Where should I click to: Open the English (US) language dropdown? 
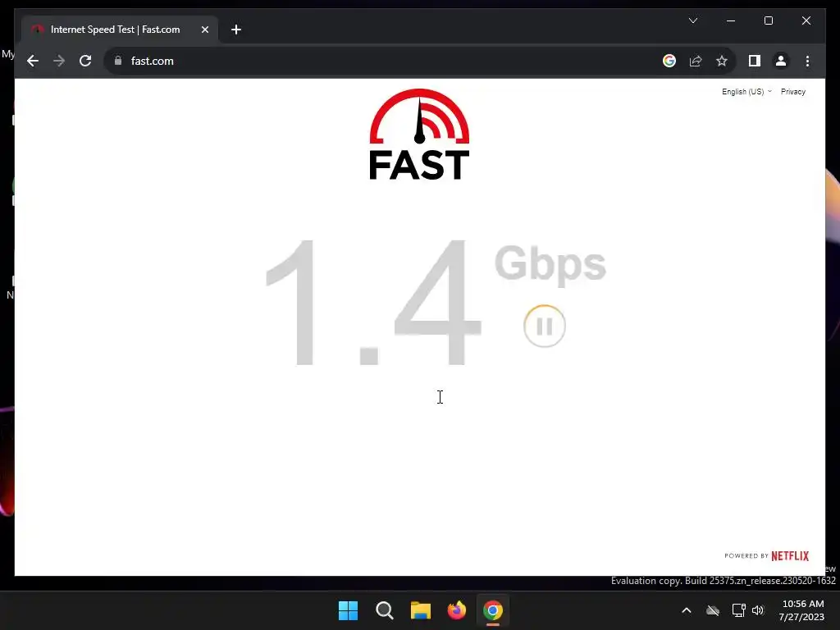click(746, 92)
